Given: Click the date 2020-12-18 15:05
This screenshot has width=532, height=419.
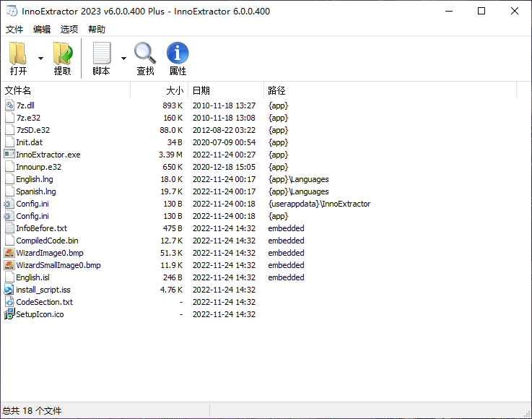Looking at the screenshot, I should point(224,167).
